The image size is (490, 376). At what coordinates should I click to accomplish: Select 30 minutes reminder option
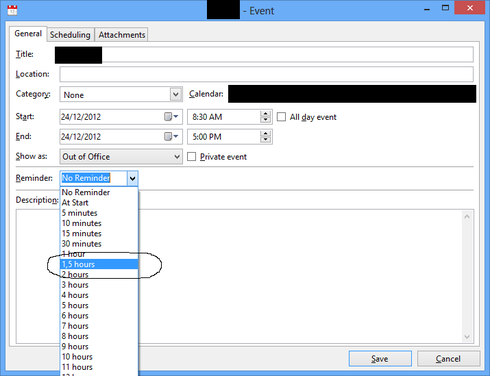pos(99,244)
